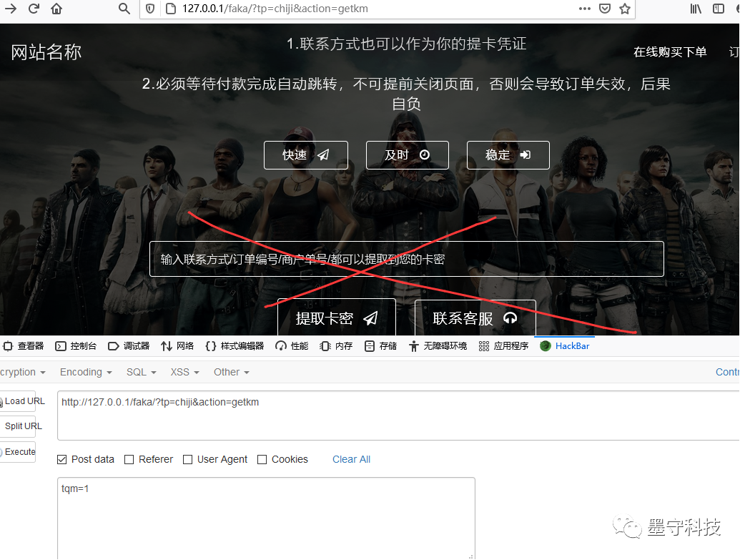Click the Execute button in HackBar
Screen dimensions: 745x560
[x=18, y=451]
